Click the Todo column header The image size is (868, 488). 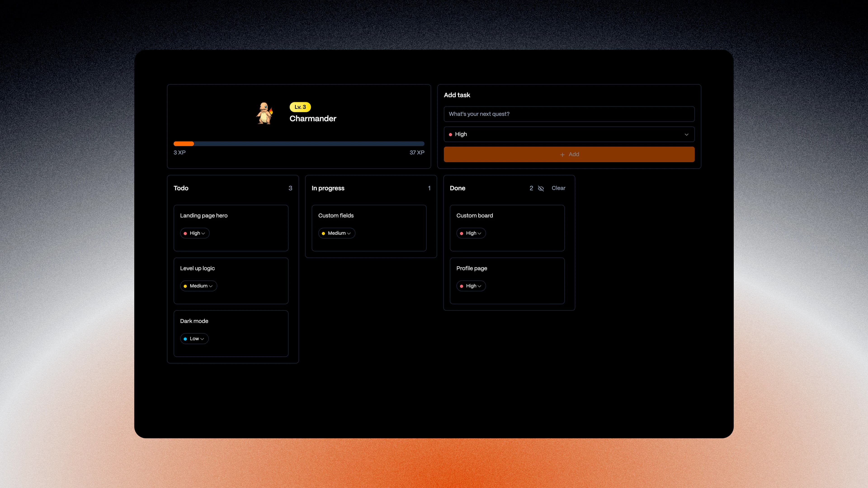pos(181,188)
